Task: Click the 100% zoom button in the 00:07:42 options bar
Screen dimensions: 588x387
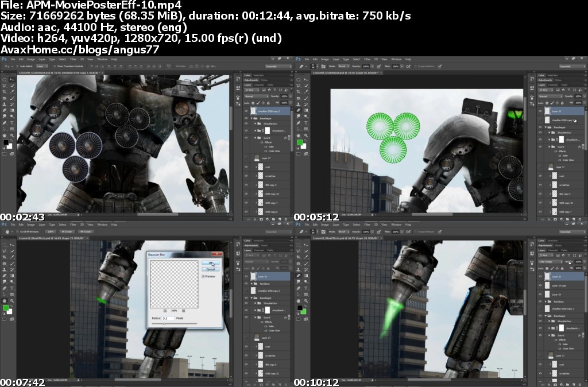Action: click(x=51, y=232)
